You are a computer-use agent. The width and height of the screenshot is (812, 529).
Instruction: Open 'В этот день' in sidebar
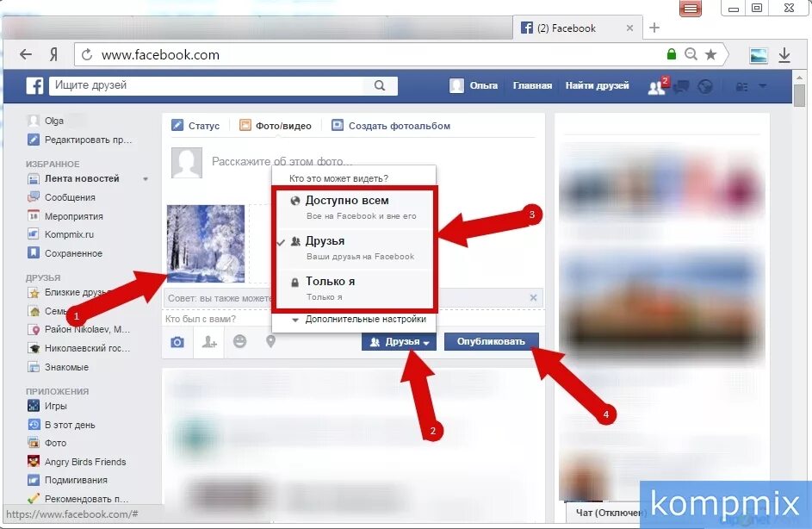point(61,425)
